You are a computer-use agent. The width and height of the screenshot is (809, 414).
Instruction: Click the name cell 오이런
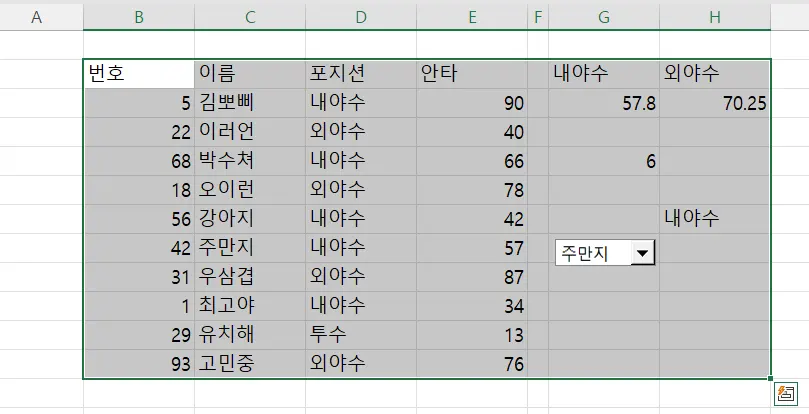pyautogui.click(x=250, y=190)
